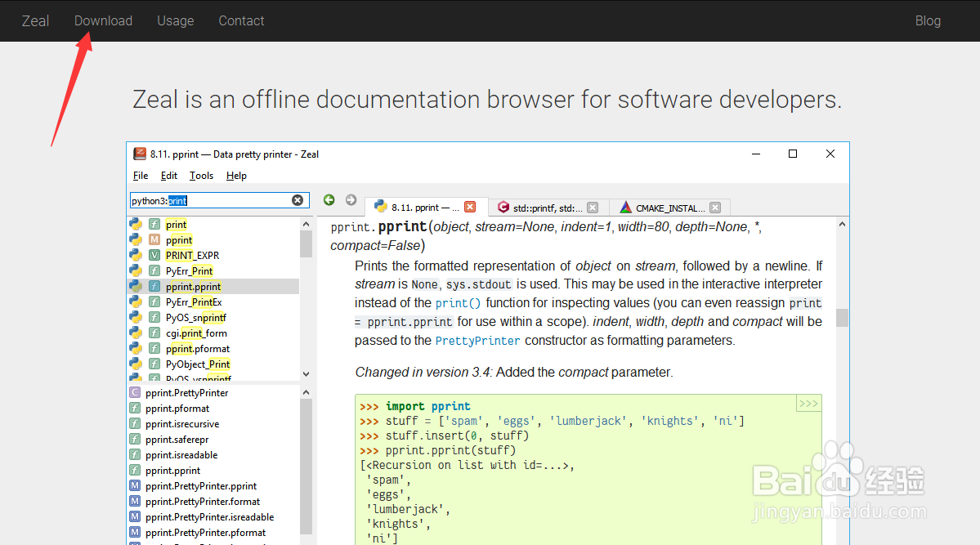Screen dimensions: 980x545
Task: Click function icon beside print result
Action: [154, 224]
